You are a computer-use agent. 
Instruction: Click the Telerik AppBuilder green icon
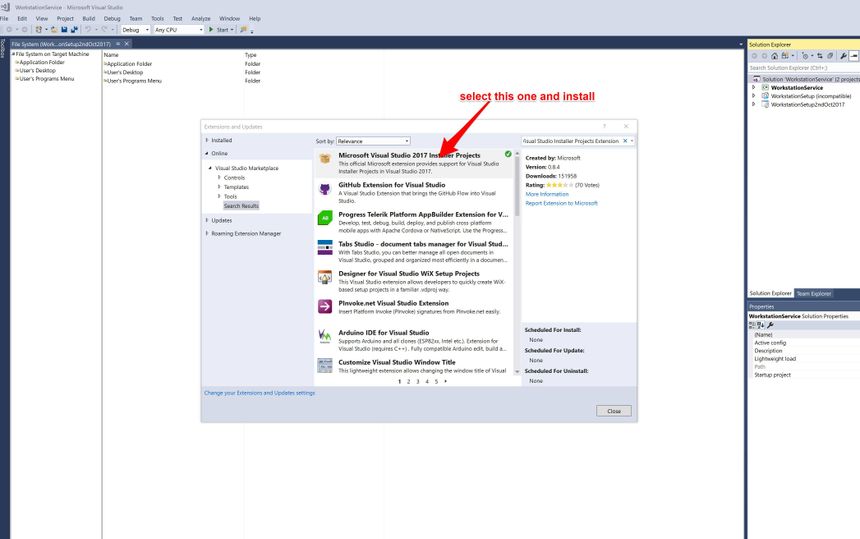pyautogui.click(x=325, y=218)
